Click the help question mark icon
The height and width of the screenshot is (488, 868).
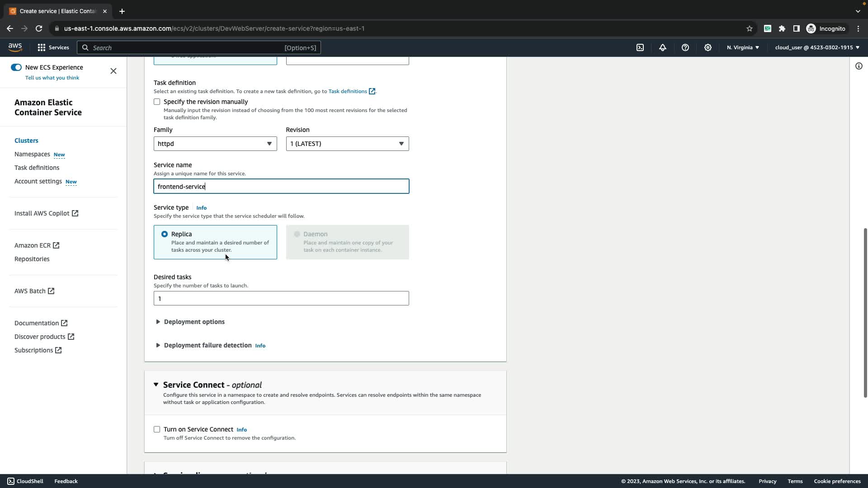(x=685, y=47)
